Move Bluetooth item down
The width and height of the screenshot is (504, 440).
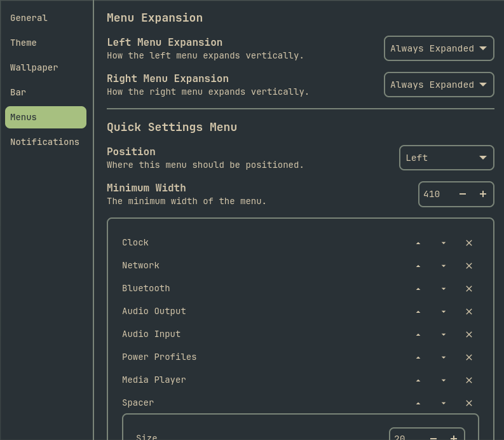[x=444, y=289]
